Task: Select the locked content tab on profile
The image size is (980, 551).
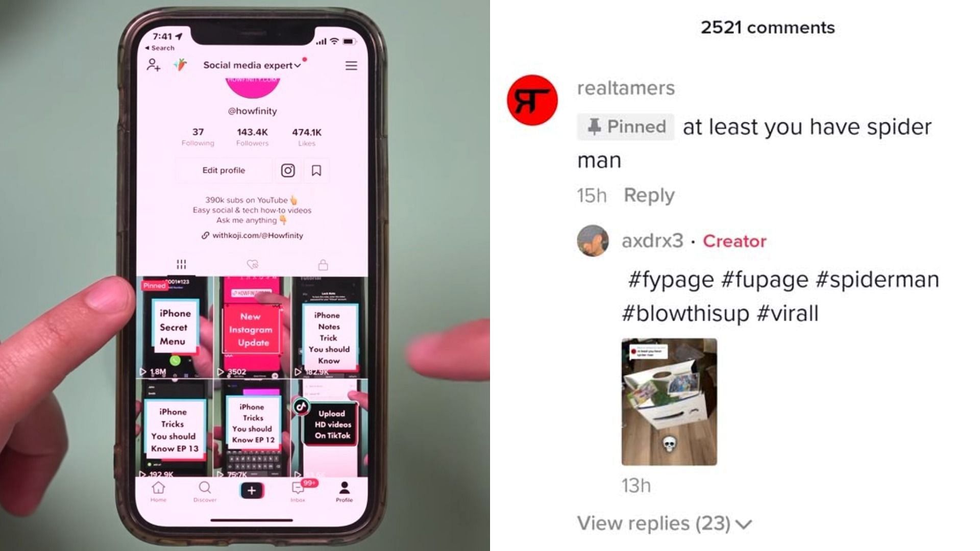Action: click(323, 263)
